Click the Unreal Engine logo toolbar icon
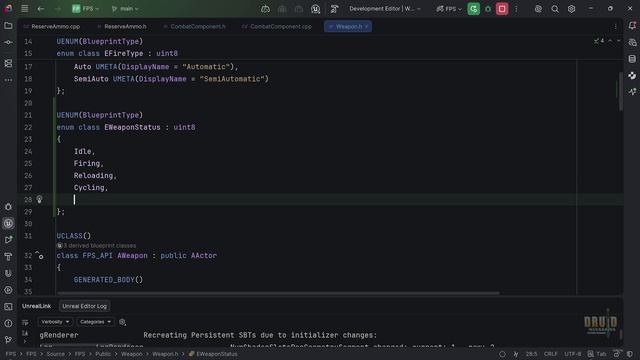The width and height of the screenshot is (640, 360). pyautogui.click(x=315, y=9)
